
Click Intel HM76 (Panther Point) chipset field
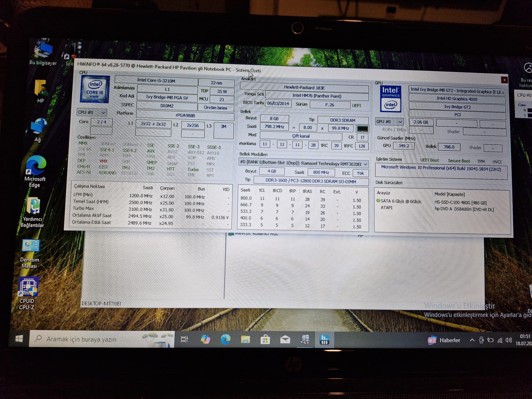317,96
